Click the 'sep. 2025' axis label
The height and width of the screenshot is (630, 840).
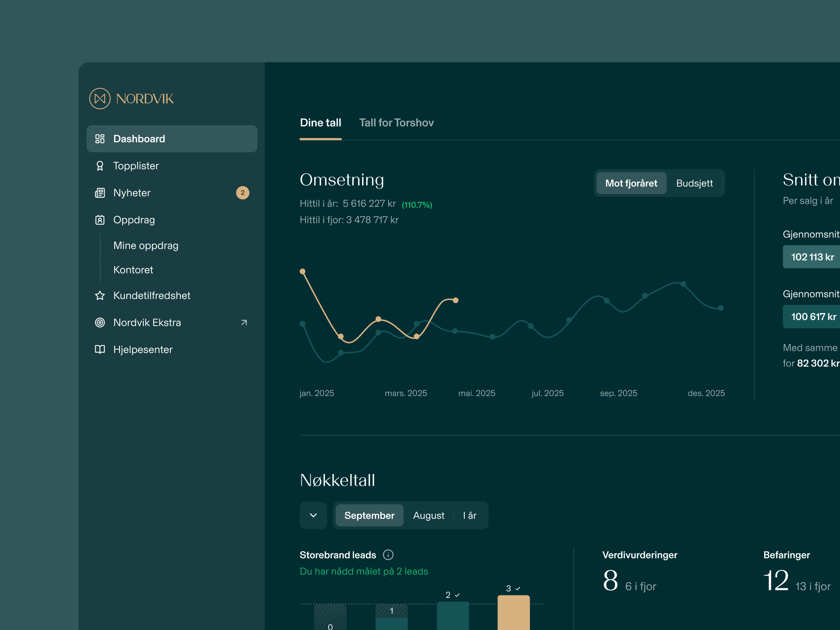tap(619, 393)
